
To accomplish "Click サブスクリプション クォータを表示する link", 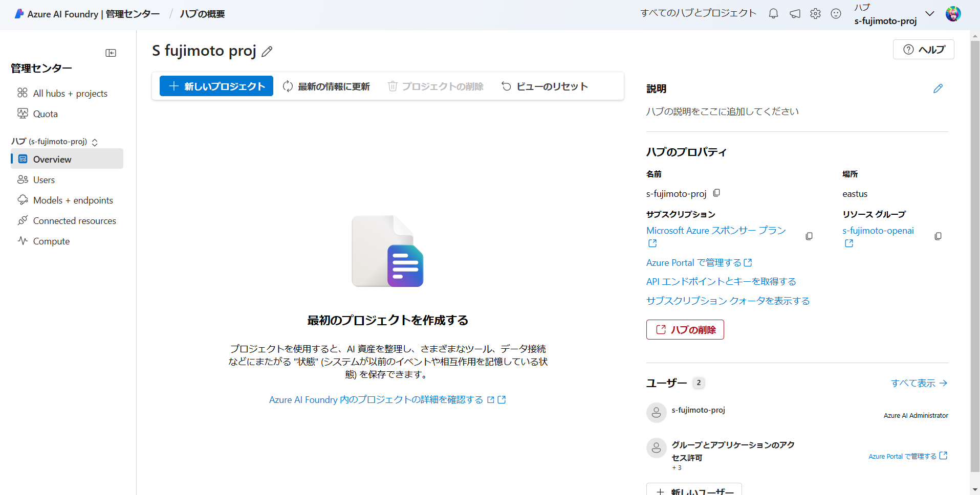I will [x=728, y=301].
